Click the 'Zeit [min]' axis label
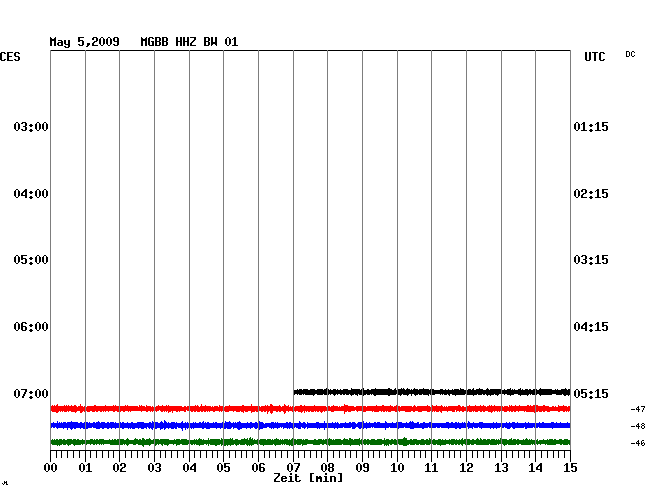 click(x=308, y=478)
